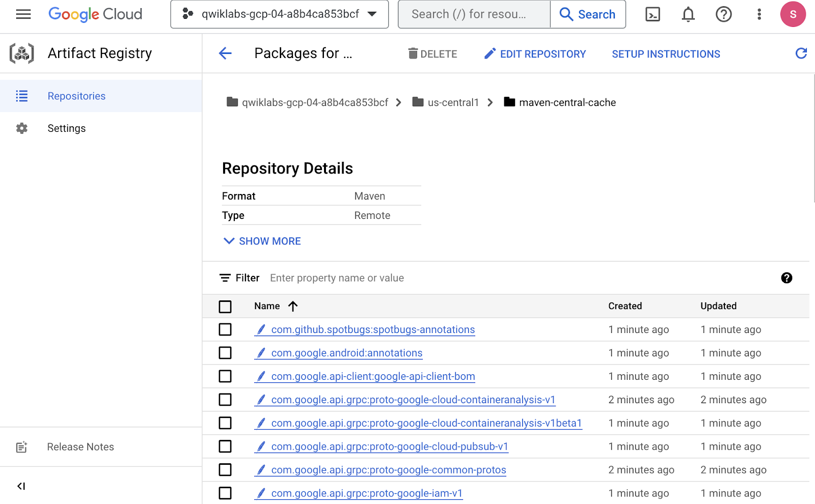Viewport: 815px width, 504px height.
Task: Click the Settings gear icon
Action: coord(21,128)
